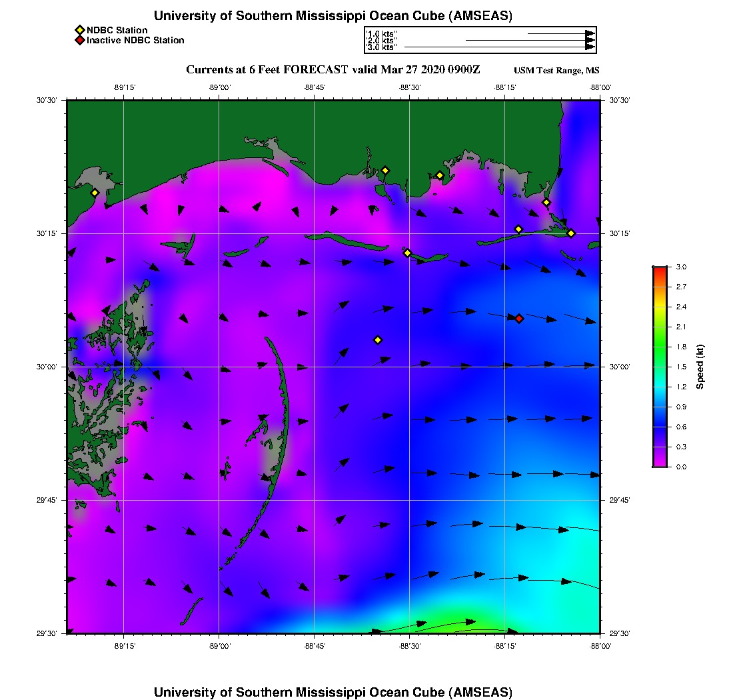The height and width of the screenshot is (700, 733).
Task: Click the red diamond in the legend
Action: [79, 41]
